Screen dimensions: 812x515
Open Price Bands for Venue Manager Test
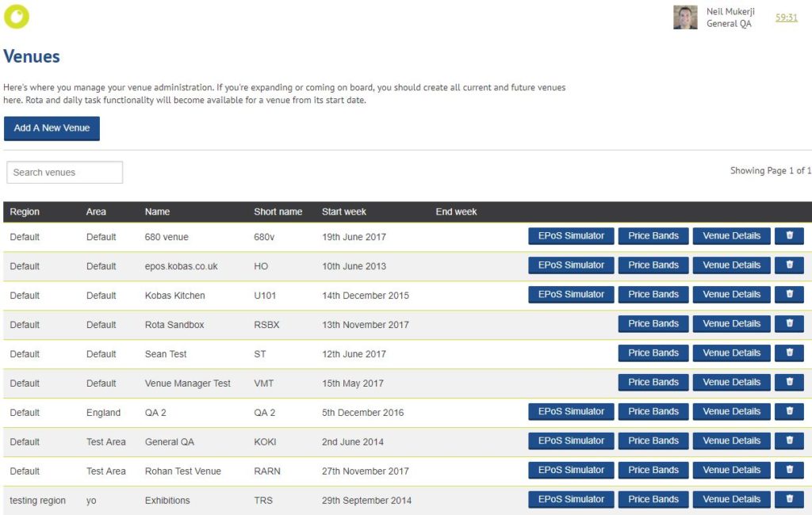coord(653,382)
